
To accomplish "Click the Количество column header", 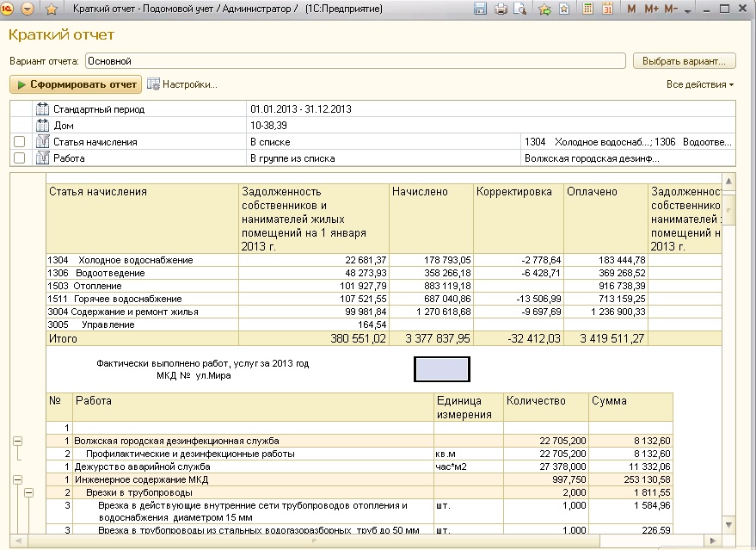I will click(546, 407).
